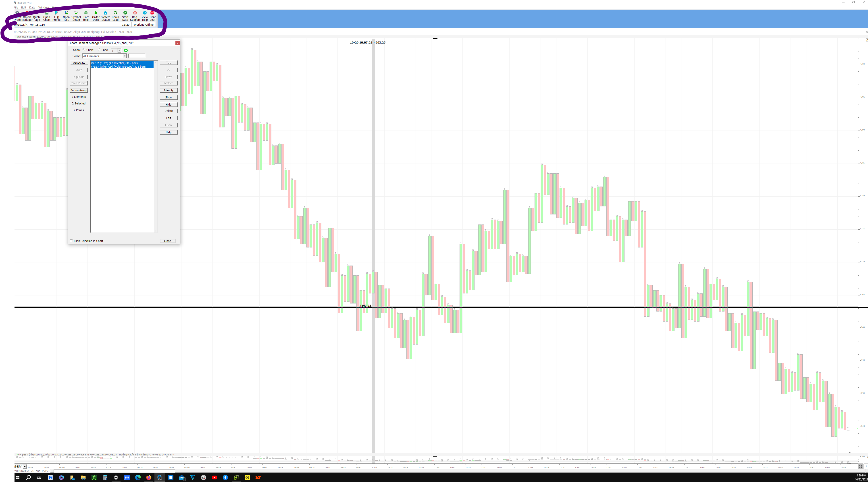Click the Show button
The height and width of the screenshot is (482, 868).
point(169,97)
